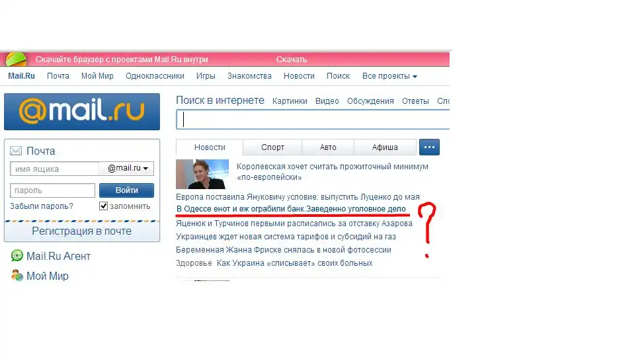Switch to the Спорт news tab
This screenshot has width=644, height=363.
click(272, 147)
